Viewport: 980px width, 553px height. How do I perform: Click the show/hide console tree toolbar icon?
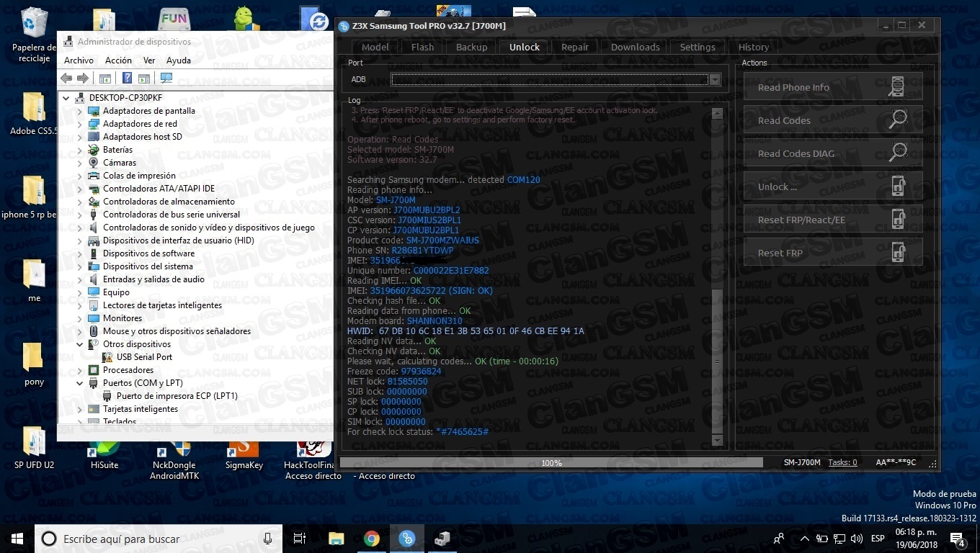tap(104, 78)
